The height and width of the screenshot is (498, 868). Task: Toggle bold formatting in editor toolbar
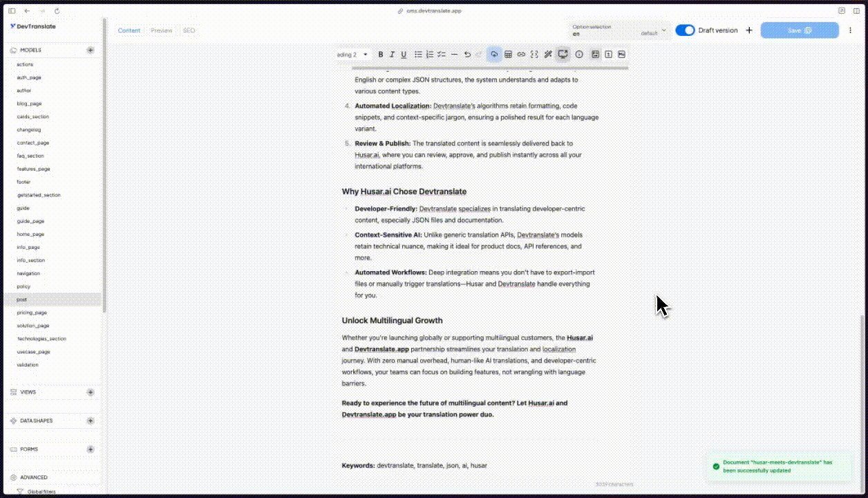381,55
